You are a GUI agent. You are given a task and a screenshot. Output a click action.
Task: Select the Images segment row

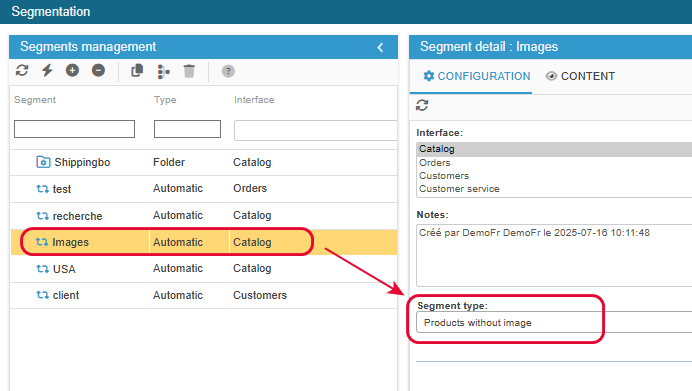pos(203,242)
